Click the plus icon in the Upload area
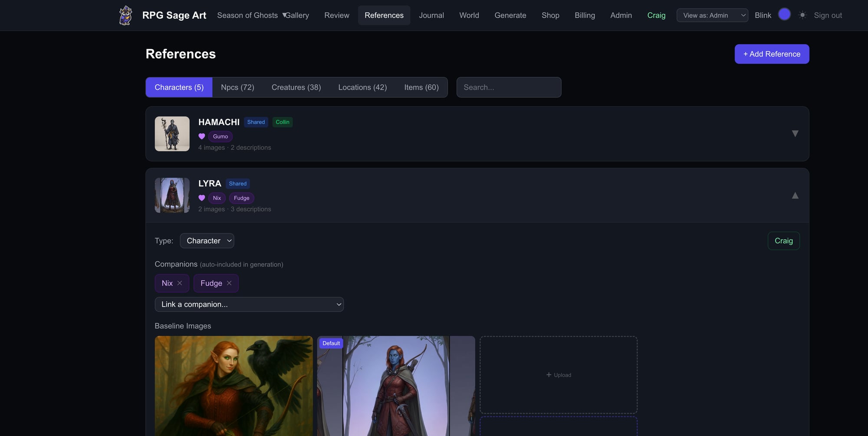Screen dimensions: 868x436 [548, 375]
